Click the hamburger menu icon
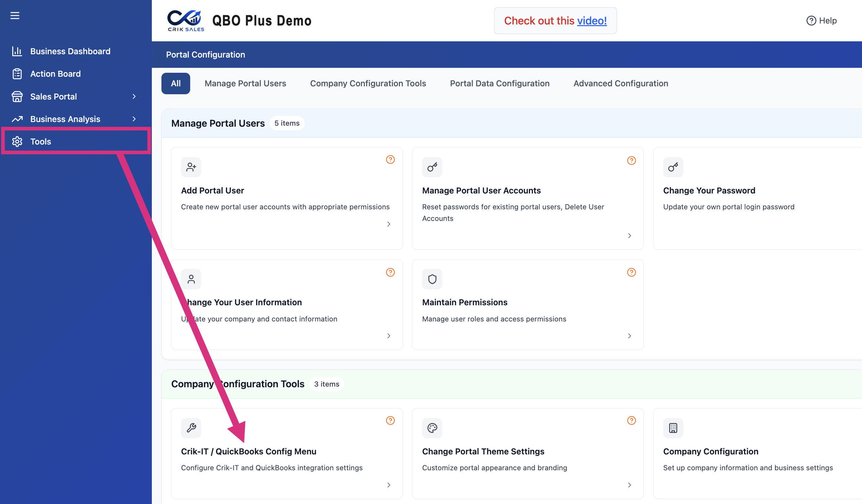This screenshot has width=862, height=504. tap(15, 16)
